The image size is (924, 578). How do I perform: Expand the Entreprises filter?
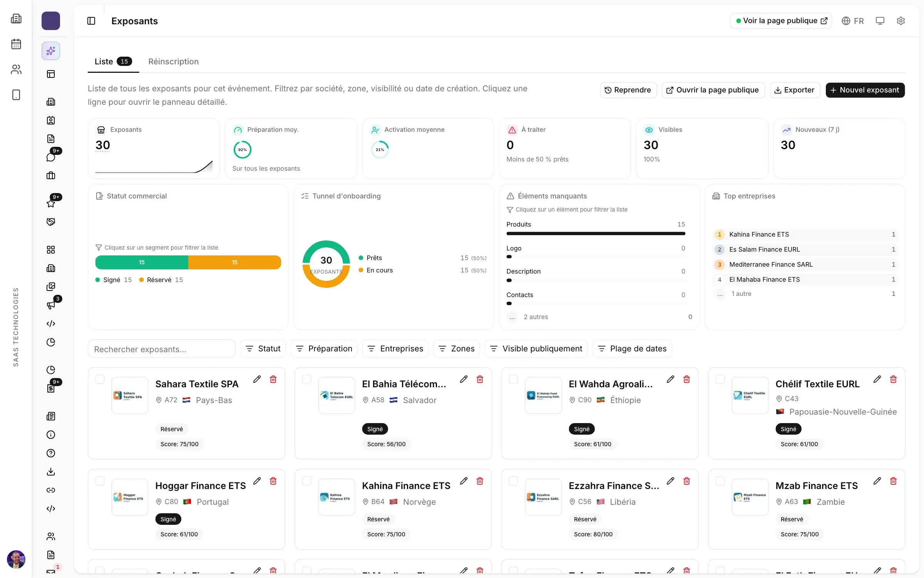[395, 349]
